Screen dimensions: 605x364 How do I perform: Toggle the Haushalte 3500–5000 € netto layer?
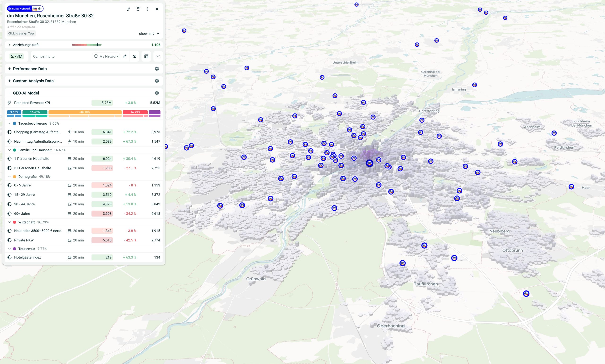coord(9,231)
